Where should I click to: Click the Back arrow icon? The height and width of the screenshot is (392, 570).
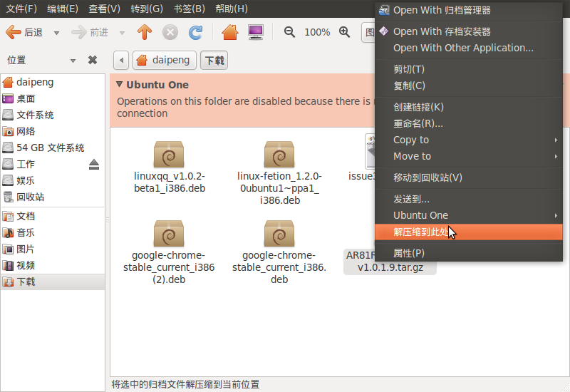[14, 32]
